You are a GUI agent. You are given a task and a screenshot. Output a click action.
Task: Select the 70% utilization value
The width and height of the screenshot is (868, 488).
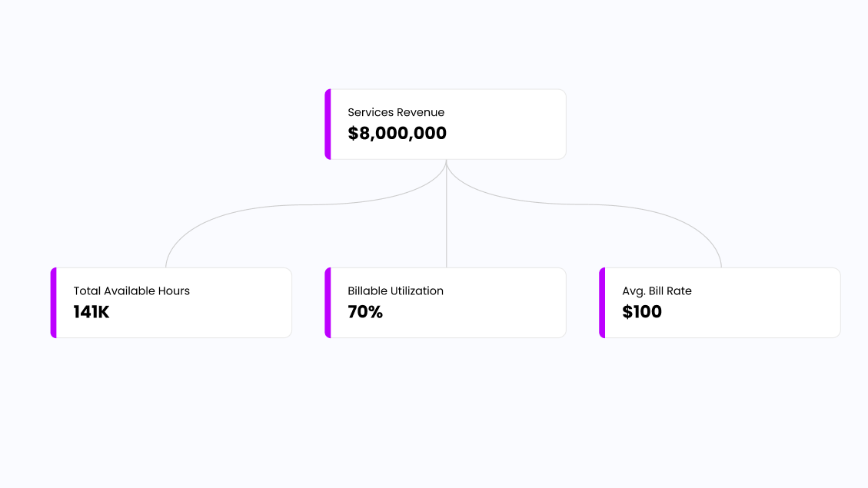(365, 312)
